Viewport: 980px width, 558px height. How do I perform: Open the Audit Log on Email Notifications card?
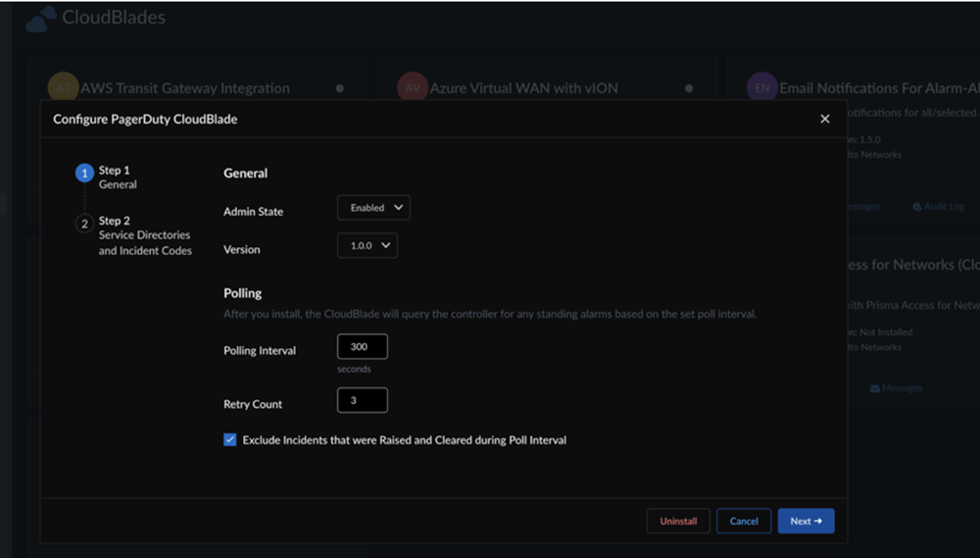pyautogui.click(x=939, y=207)
